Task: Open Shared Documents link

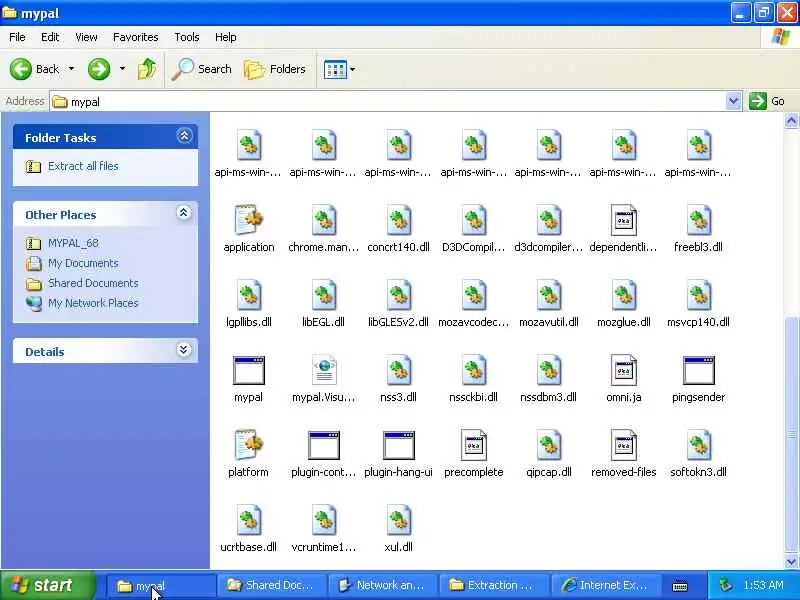Action: 93,283
